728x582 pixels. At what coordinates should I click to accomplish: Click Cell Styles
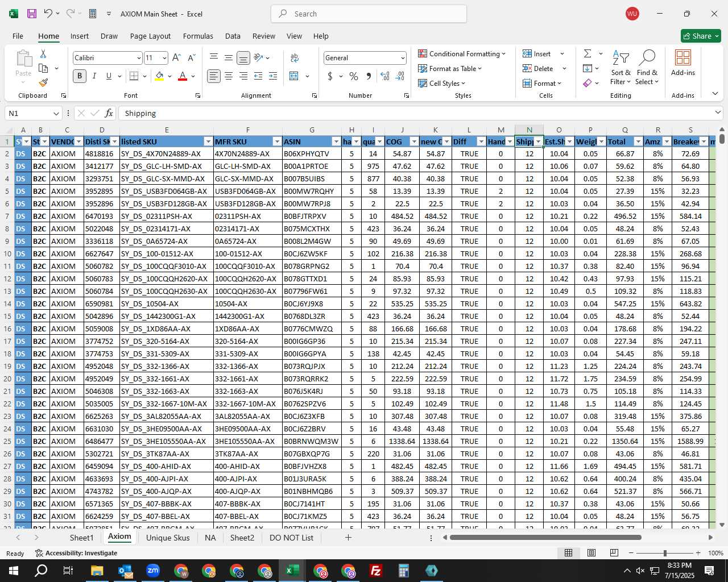(x=441, y=83)
